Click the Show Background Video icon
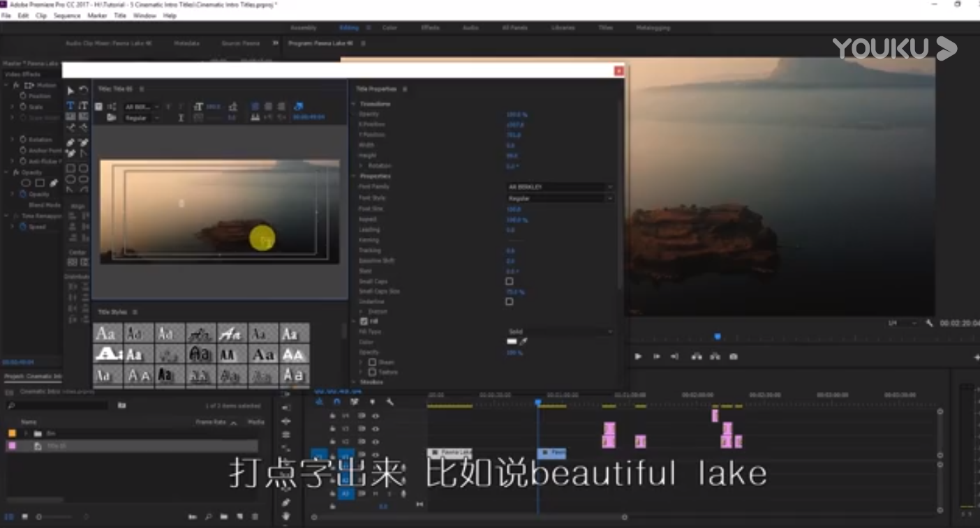 click(299, 107)
